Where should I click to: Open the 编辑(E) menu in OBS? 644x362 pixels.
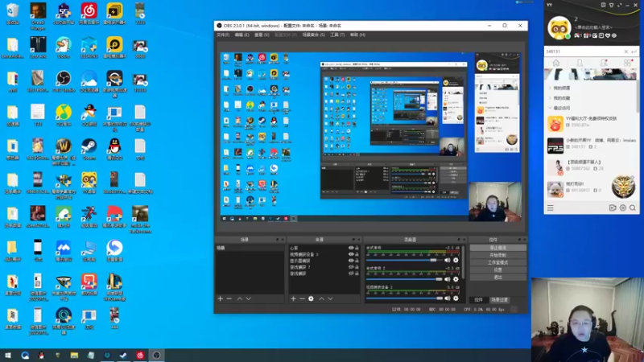(242, 35)
